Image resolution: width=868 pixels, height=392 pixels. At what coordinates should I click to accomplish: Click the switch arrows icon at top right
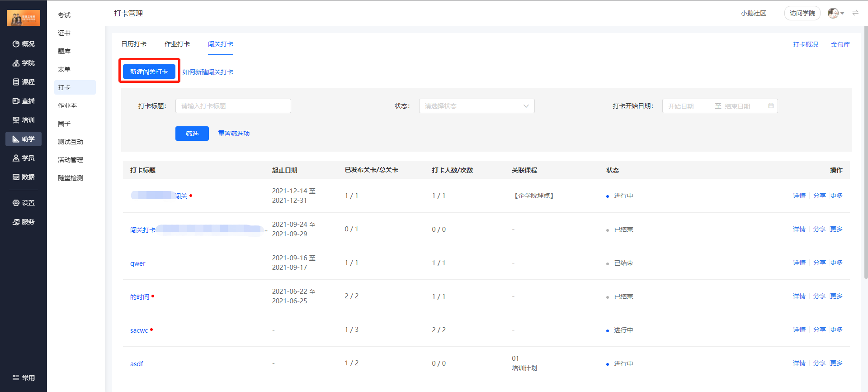(855, 13)
